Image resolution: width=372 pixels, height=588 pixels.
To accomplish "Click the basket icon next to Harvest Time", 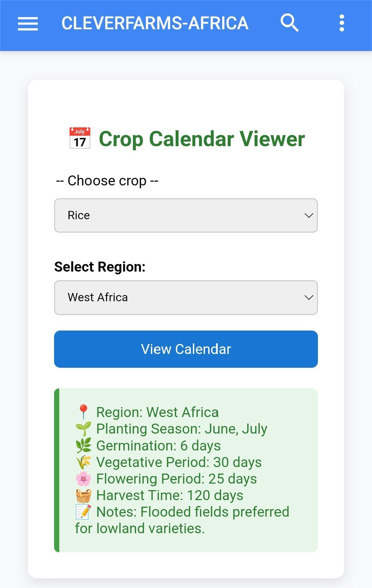I will point(83,495).
